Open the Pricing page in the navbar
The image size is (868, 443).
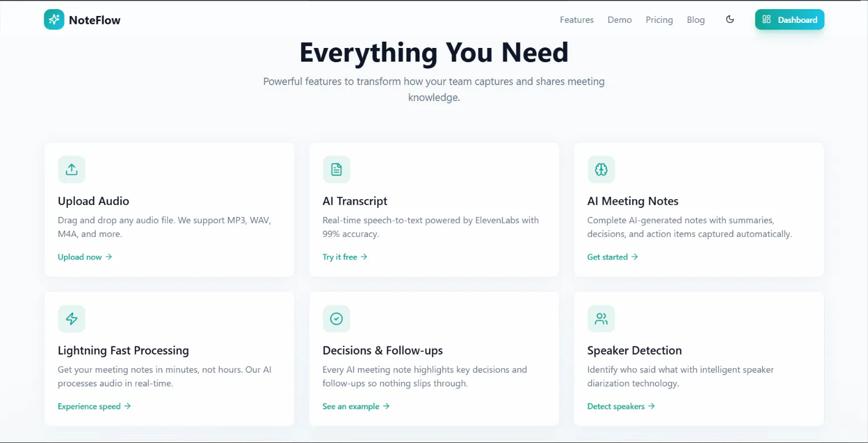tap(659, 20)
